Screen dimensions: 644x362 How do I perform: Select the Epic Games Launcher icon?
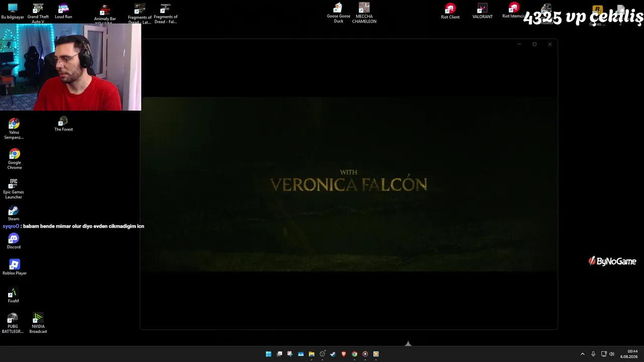coord(14,189)
